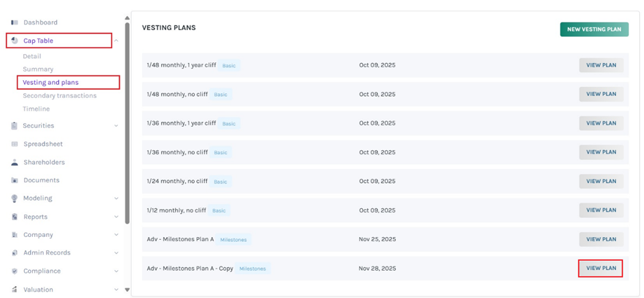Go to Cap Table Summary
This screenshot has height=298, width=644.
point(38,69)
